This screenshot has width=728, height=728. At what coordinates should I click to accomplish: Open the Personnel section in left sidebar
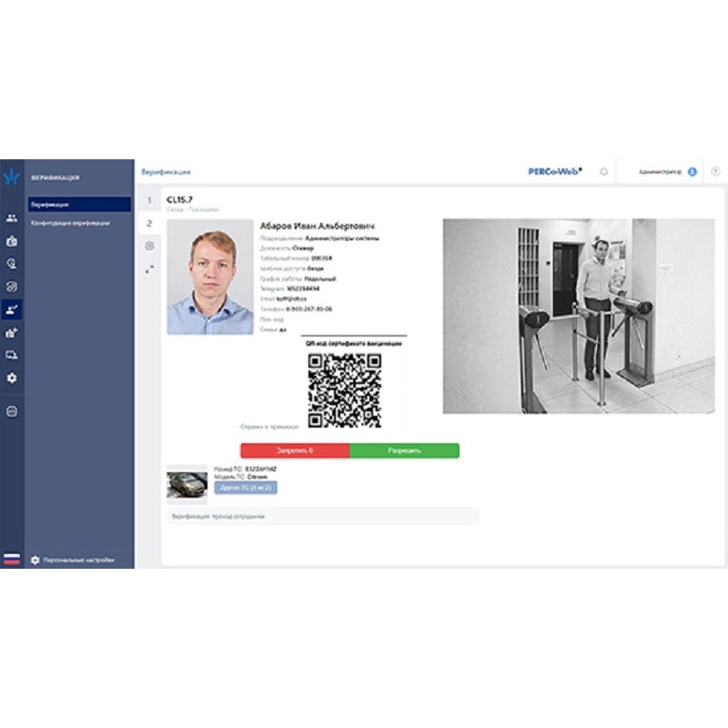(12, 217)
